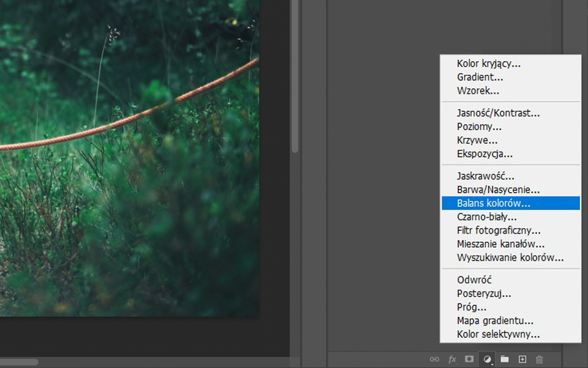Click the adjustment layer half-circle icon
Screen dimensions: 588x368
[x=488, y=359]
